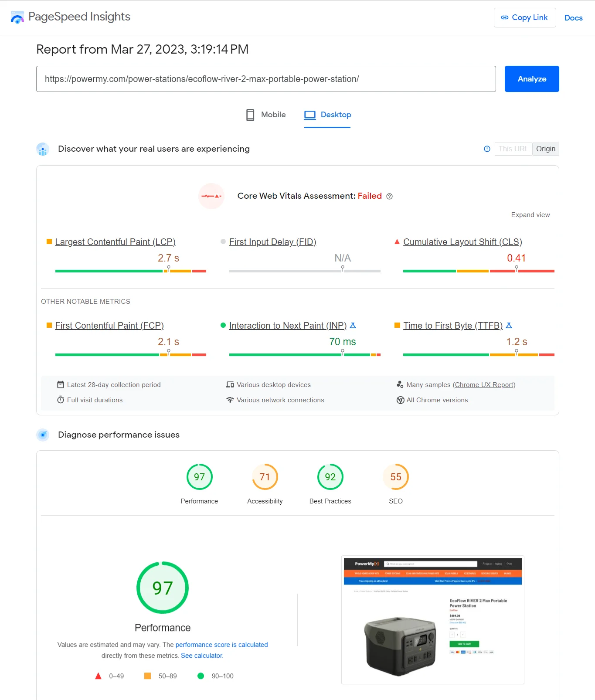The width and height of the screenshot is (595, 700).
Task: Switch to the Mobile tab
Action: pyautogui.click(x=266, y=115)
